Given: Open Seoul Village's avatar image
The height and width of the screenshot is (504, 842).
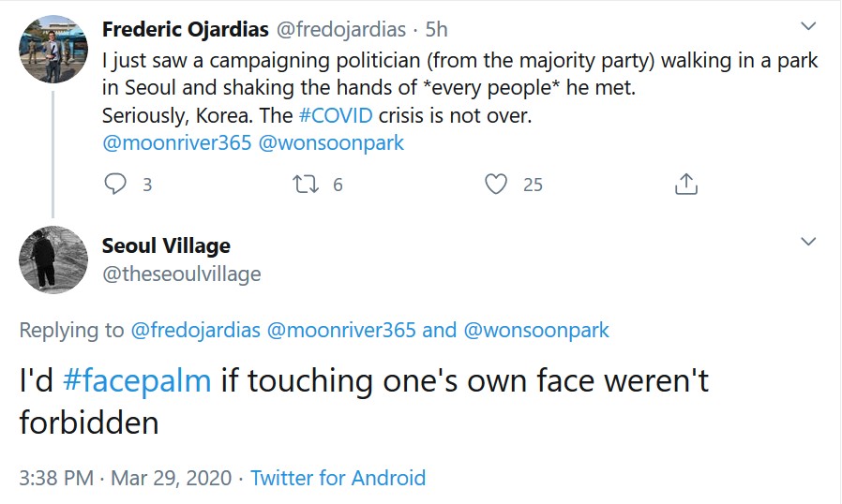Looking at the screenshot, I should coord(53,260).
